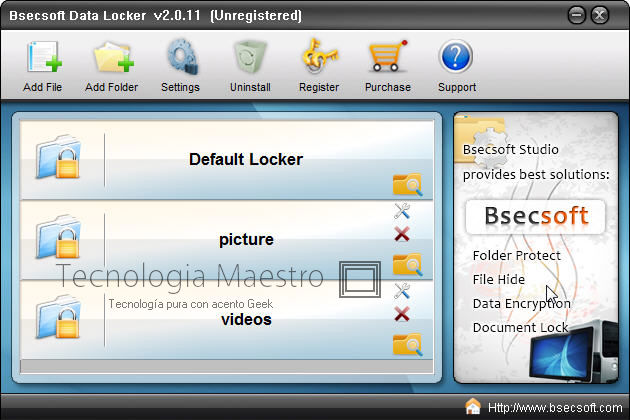Select the picture locker row label
Screen dimensions: 630x420
click(x=246, y=240)
